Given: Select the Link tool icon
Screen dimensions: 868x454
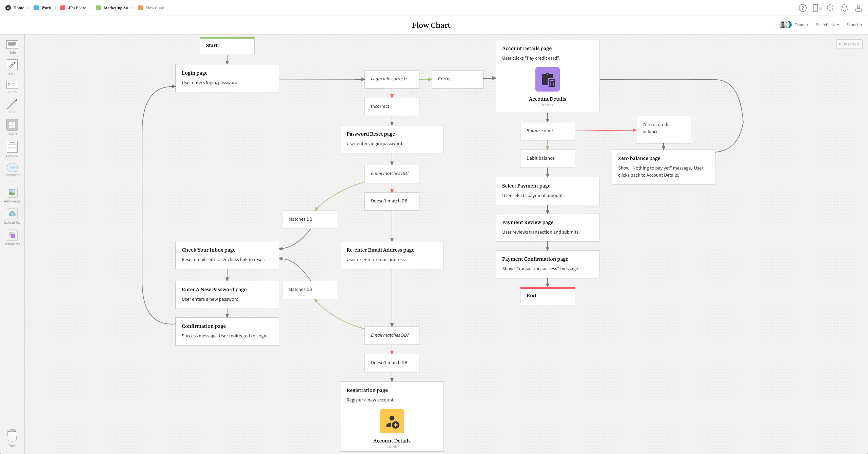Looking at the screenshot, I should coord(12,65).
